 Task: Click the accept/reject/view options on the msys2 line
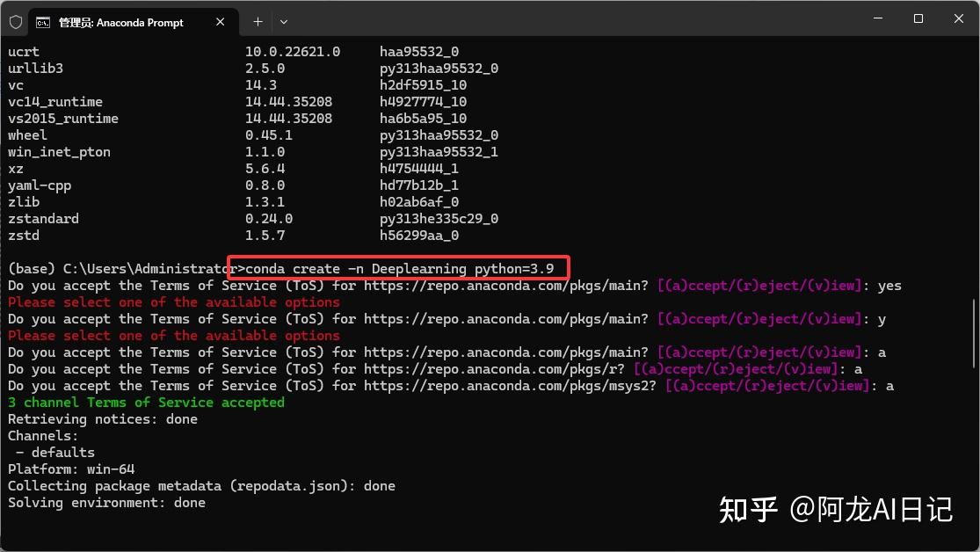coord(767,387)
